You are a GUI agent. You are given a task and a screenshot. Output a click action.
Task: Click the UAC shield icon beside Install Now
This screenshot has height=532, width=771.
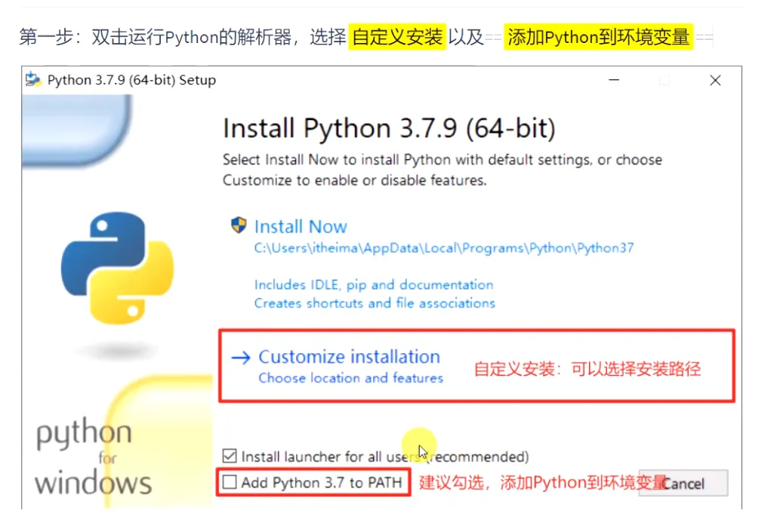239,226
